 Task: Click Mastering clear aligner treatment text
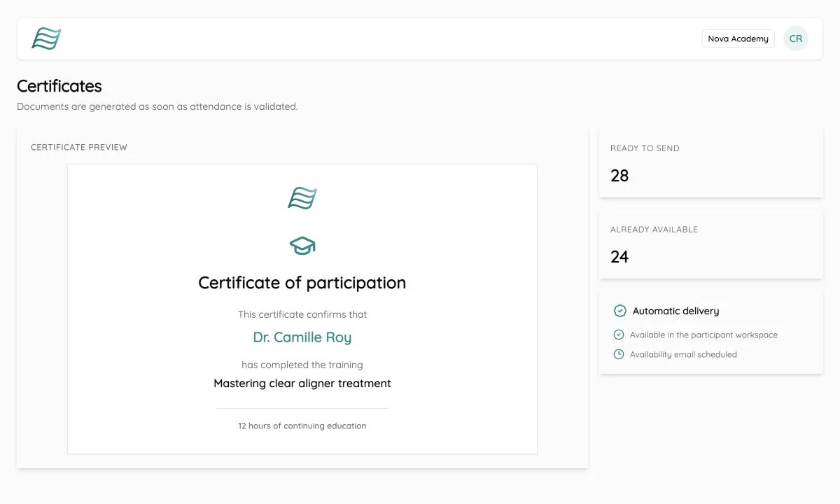[302, 384]
